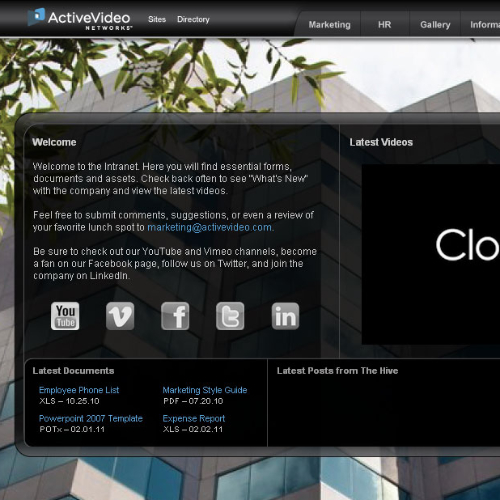500x500 pixels.
Task: Open the Twitter icon
Action: pyautogui.click(x=230, y=316)
